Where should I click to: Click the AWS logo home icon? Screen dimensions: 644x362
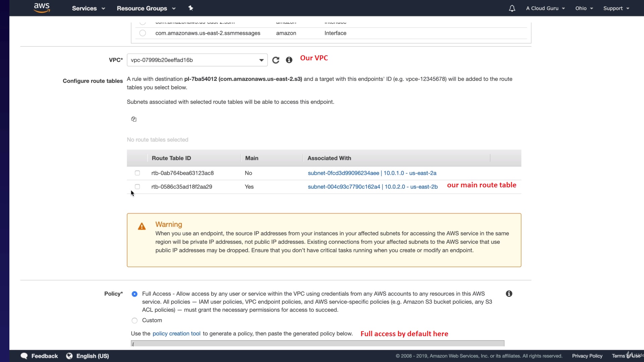tap(42, 8)
